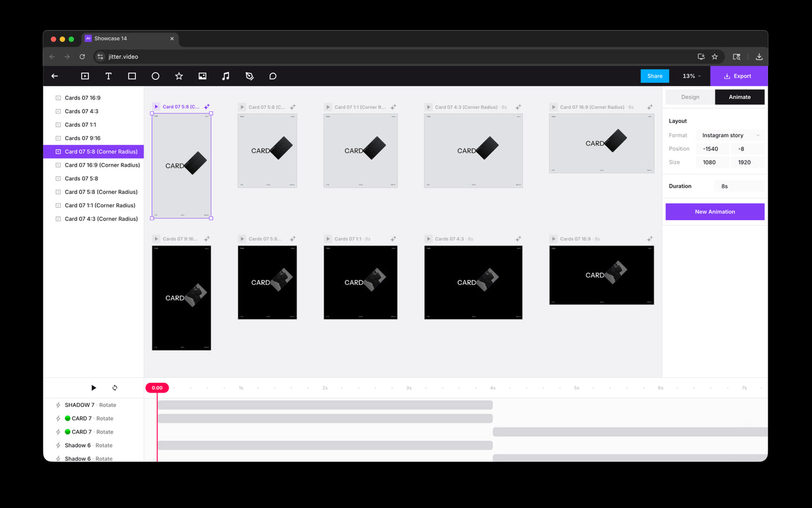Image resolution: width=812 pixels, height=508 pixels.
Task: Open the Format Instagram story dropdown
Action: (x=730, y=135)
